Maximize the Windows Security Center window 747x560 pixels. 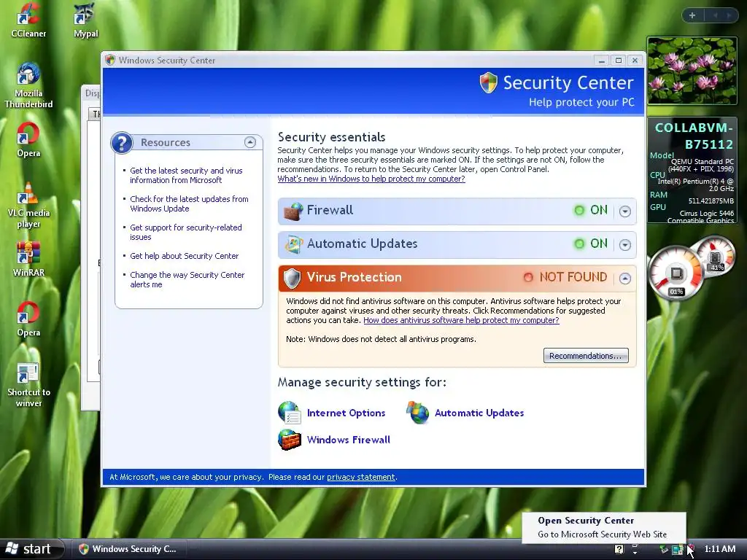[x=619, y=60]
